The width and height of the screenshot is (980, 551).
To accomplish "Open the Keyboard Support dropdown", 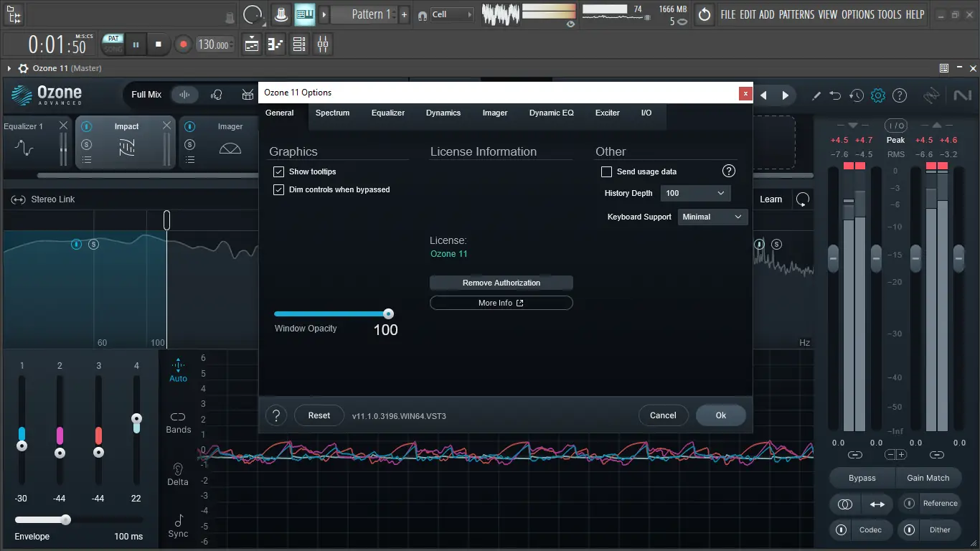I will 713,217.
